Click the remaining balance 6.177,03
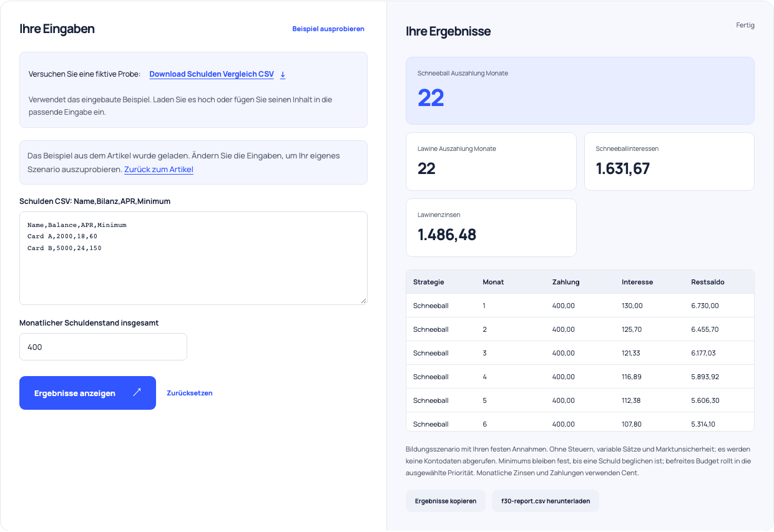This screenshot has width=774, height=532. [x=703, y=353]
